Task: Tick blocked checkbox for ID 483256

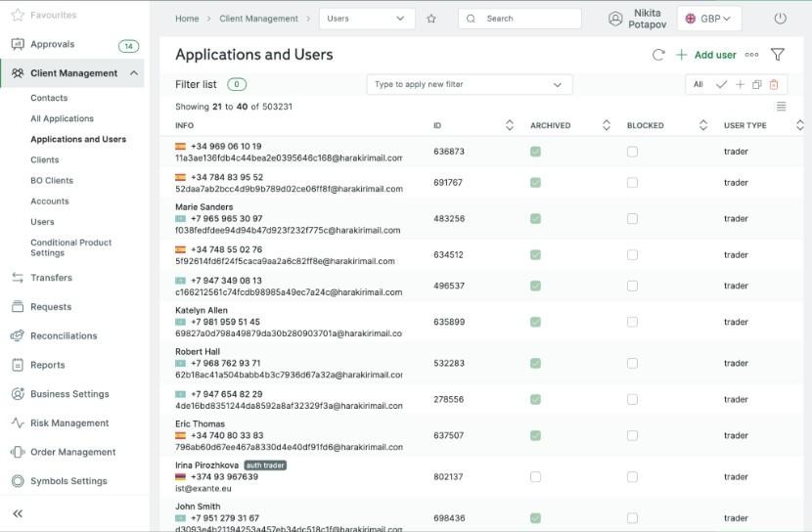Action: tap(632, 219)
